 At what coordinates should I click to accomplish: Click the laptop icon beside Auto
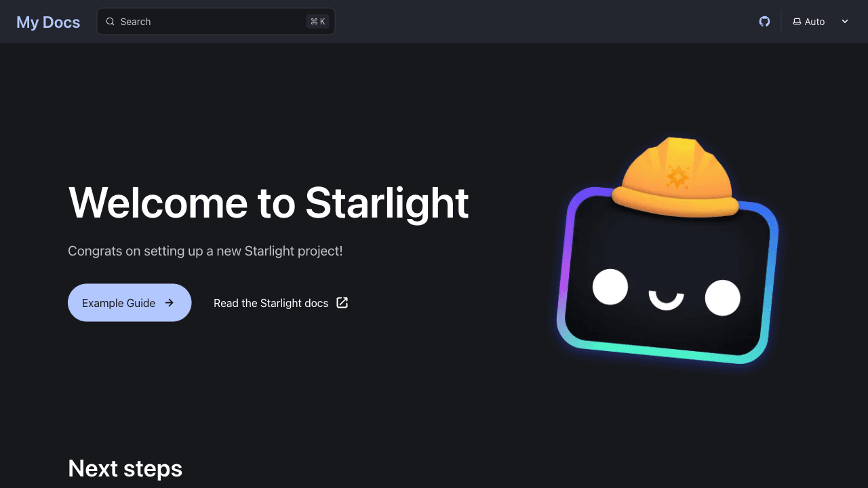[x=797, y=22]
